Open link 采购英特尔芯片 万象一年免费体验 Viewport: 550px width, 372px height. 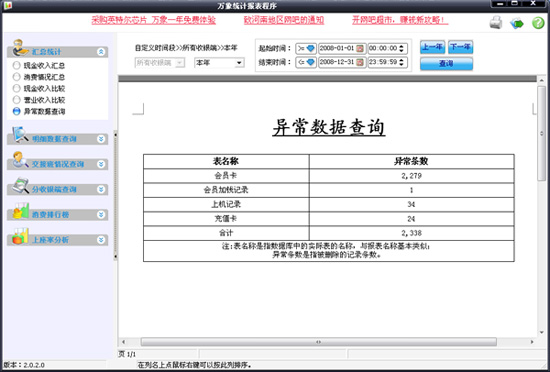[x=154, y=20]
